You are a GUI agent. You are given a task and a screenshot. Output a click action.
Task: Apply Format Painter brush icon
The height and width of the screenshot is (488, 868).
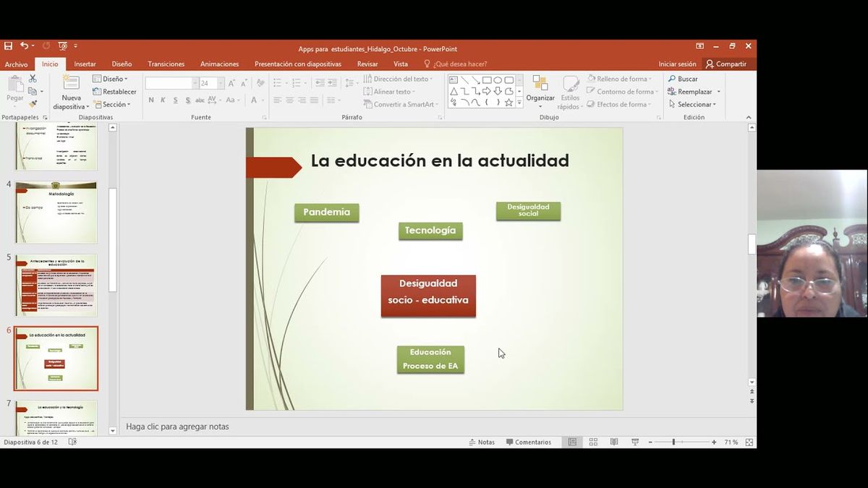pyautogui.click(x=33, y=103)
